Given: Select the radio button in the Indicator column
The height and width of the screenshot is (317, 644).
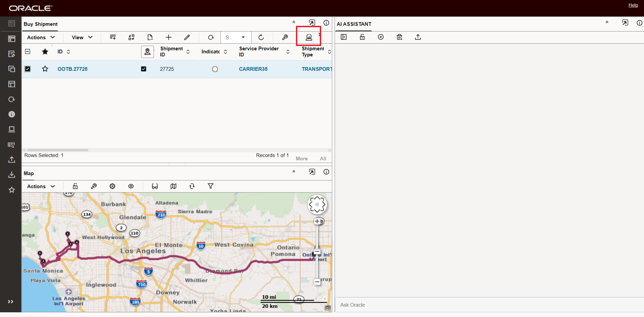Looking at the screenshot, I should (215, 69).
